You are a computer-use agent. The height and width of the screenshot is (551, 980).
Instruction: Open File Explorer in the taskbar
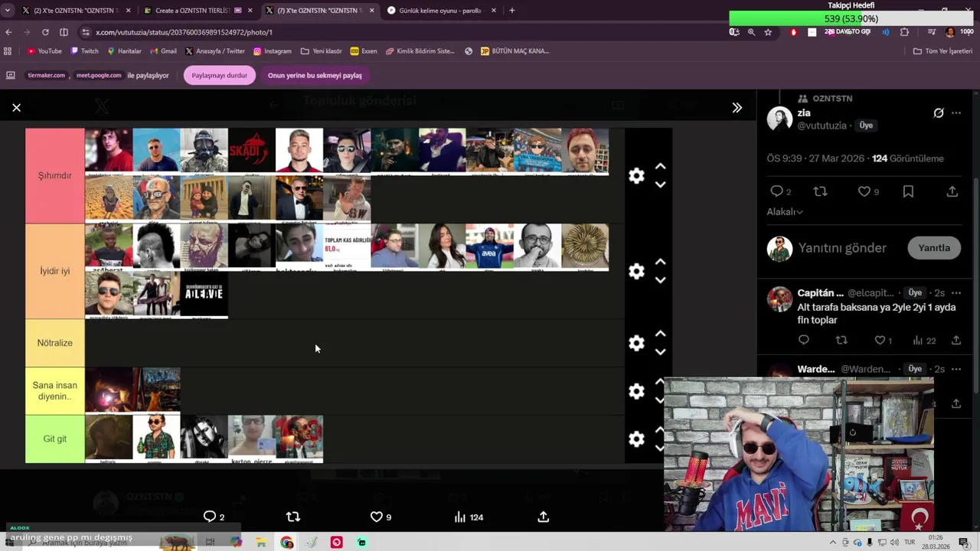tap(261, 543)
